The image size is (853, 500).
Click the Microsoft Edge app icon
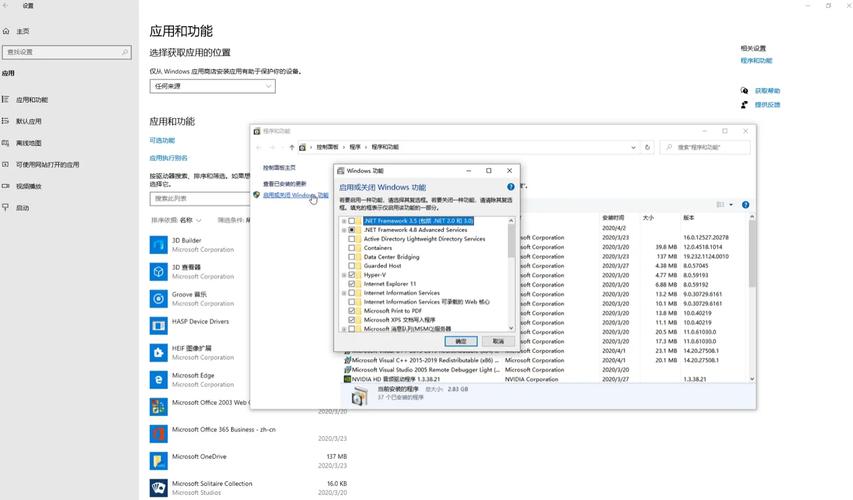coord(158,380)
